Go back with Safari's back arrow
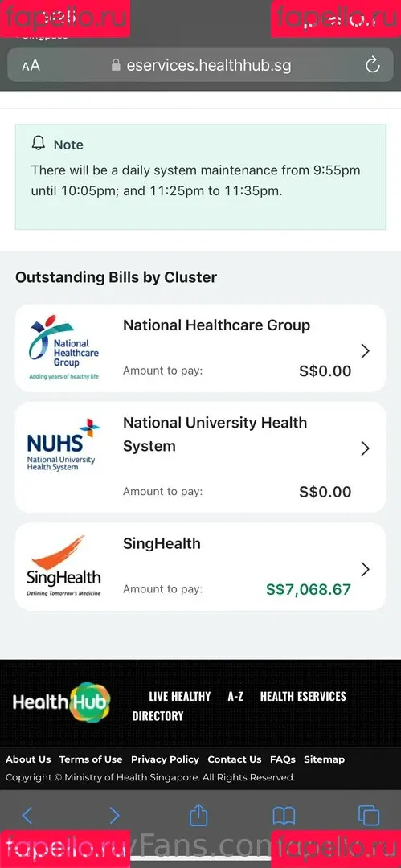The width and height of the screenshot is (401, 868). (x=27, y=815)
